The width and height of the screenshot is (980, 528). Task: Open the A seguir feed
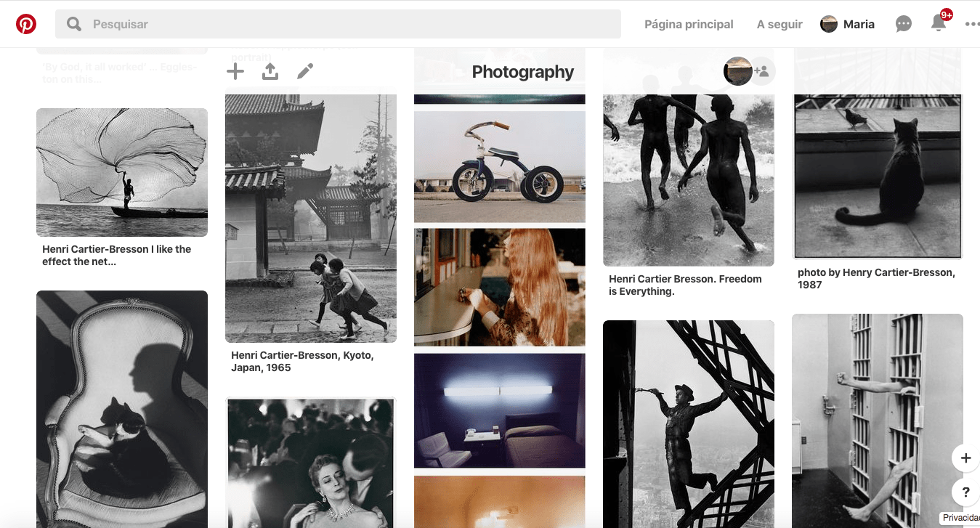tap(779, 24)
